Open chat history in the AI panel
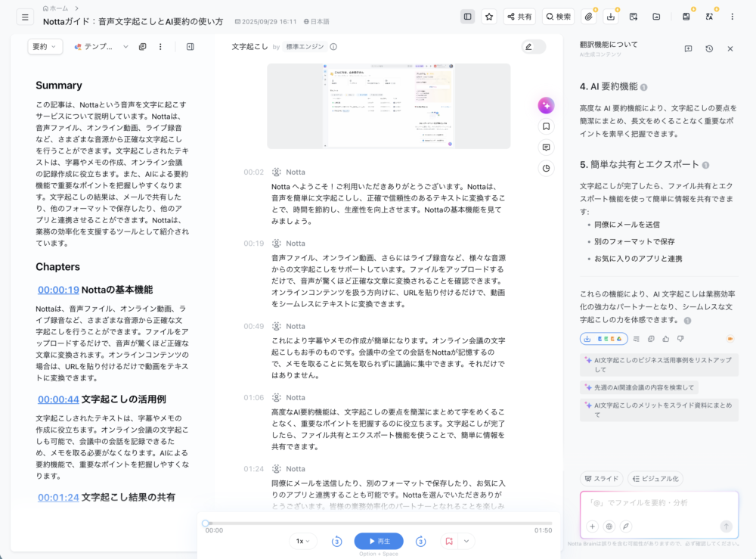Viewport: 756px width, 559px height. (709, 48)
